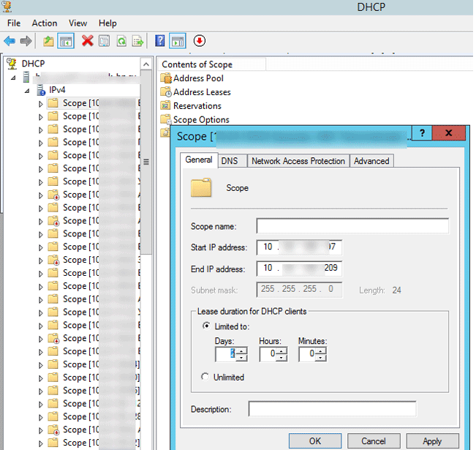Screen dimensions: 476x450
Task: Increase the Minutes spinner value
Action: [x=321, y=351]
